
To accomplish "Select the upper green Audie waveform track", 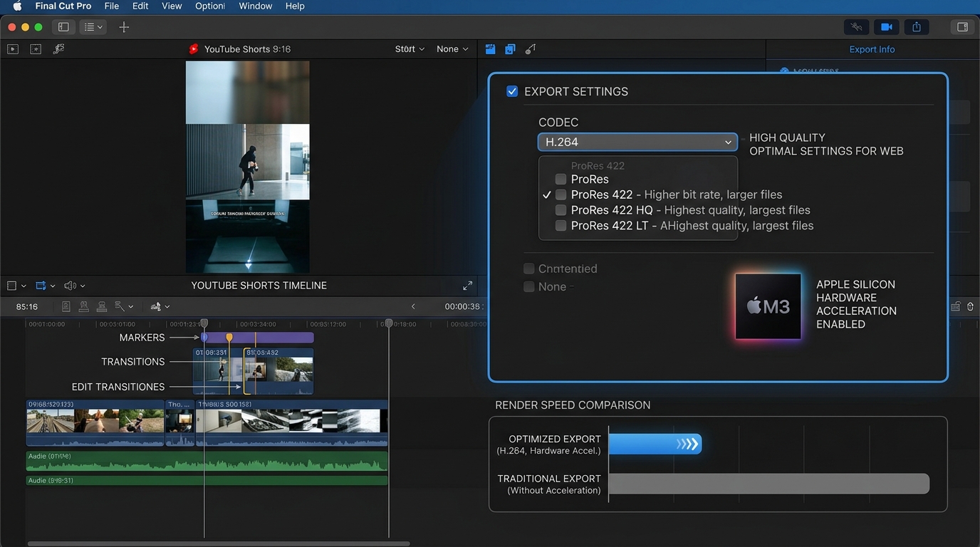I will (x=207, y=461).
